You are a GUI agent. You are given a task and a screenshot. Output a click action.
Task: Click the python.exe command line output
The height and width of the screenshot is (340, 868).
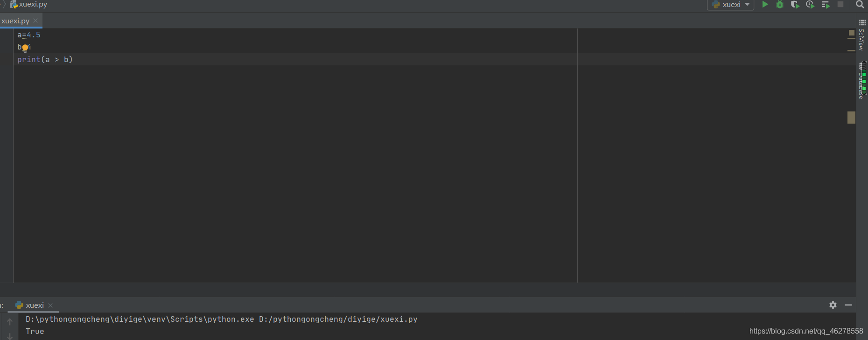pyautogui.click(x=222, y=319)
